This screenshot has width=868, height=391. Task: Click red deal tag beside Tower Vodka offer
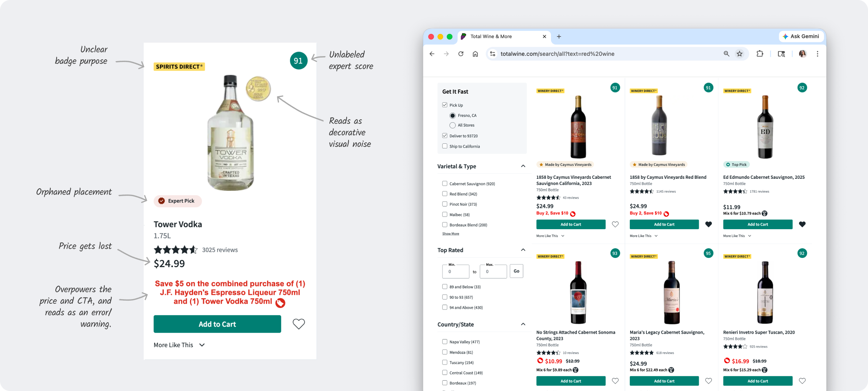pos(280,303)
